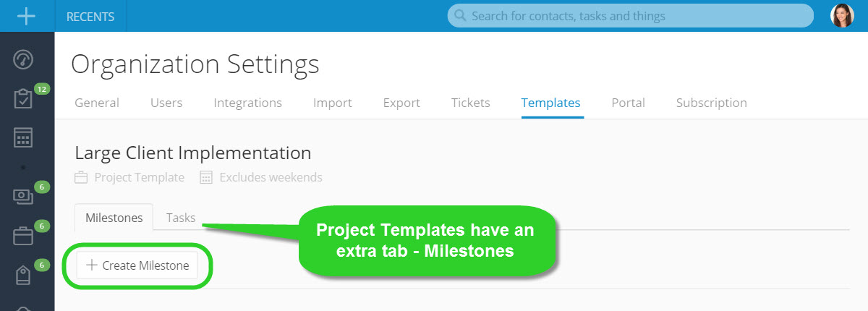
Task: Click the user profile avatar
Action: 842,16
